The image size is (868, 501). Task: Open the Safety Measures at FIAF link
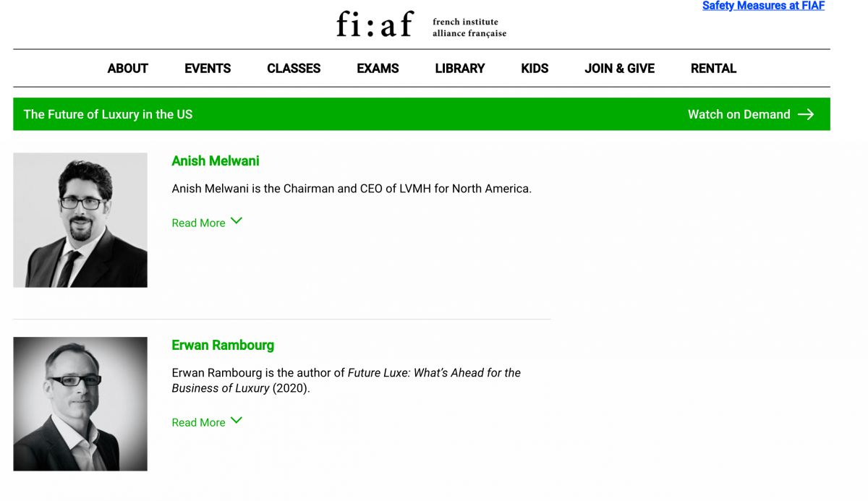click(763, 6)
